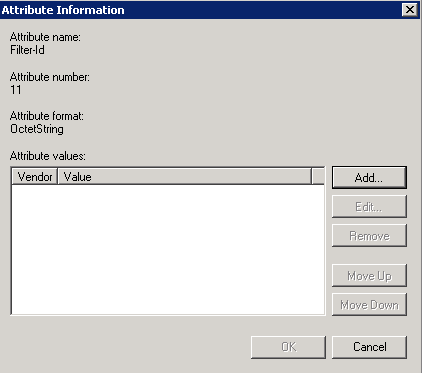Click the Move Down button
The width and height of the screenshot is (422, 373).
369,305
